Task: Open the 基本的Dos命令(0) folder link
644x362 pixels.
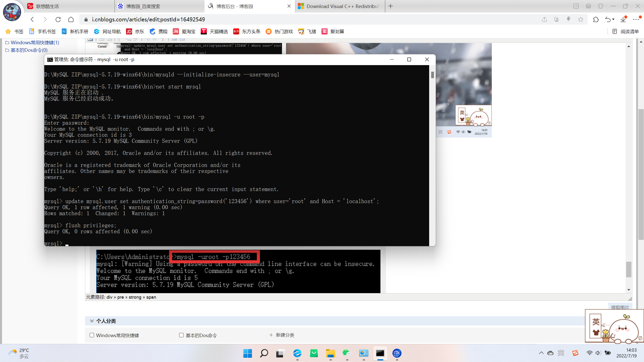Action: (29, 50)
